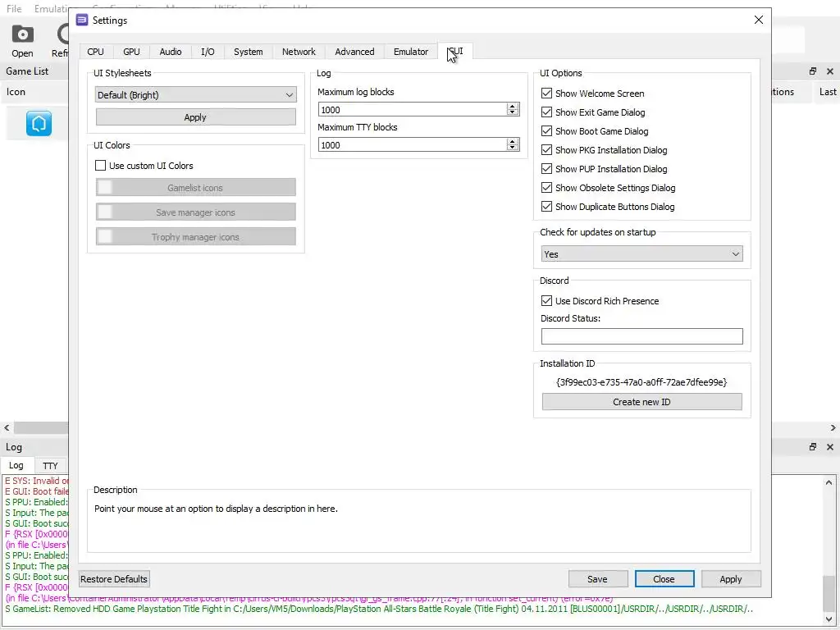Close the Game List panel with its X icon
The height and width of the screenshot is (630, 840).
pyautogui.click(x=830, y=71)
